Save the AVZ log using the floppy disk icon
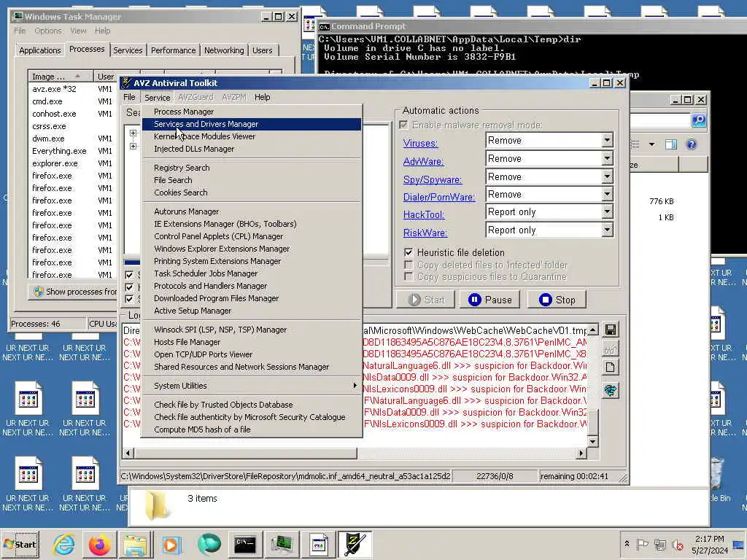 pyautogui.click(x=611, y=330)
